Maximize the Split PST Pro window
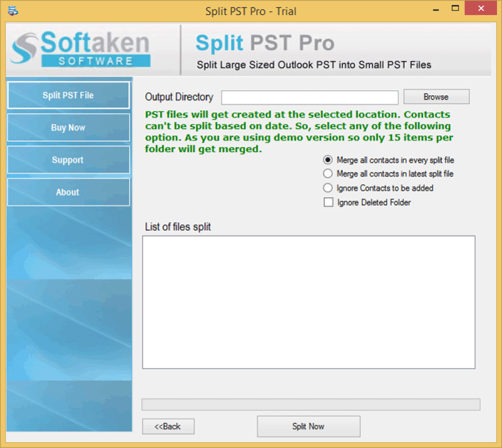Viewport: 502px width, 448px height. 455,9
